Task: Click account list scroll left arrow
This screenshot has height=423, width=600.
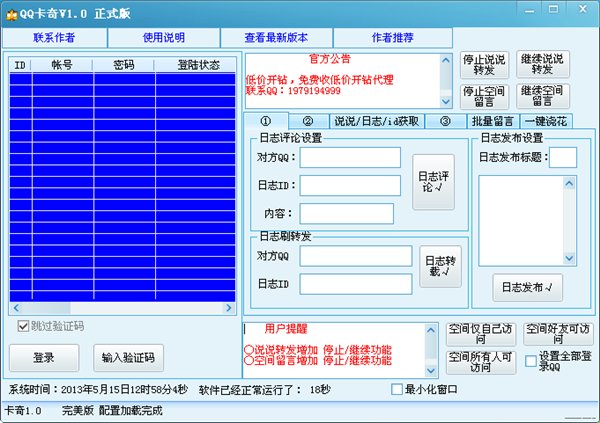Action: 16,308
